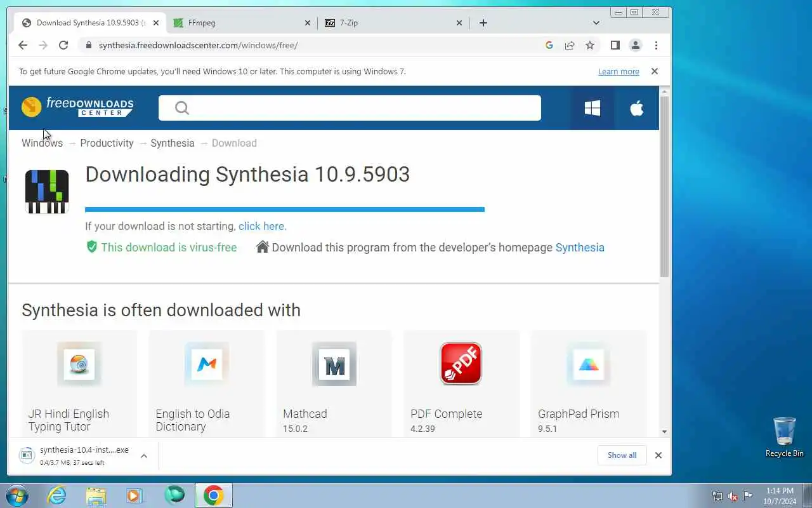Viewport: 812px width, 508px height.
Task: Click the Google icon in address bar
Action: (x=549, y=45)
